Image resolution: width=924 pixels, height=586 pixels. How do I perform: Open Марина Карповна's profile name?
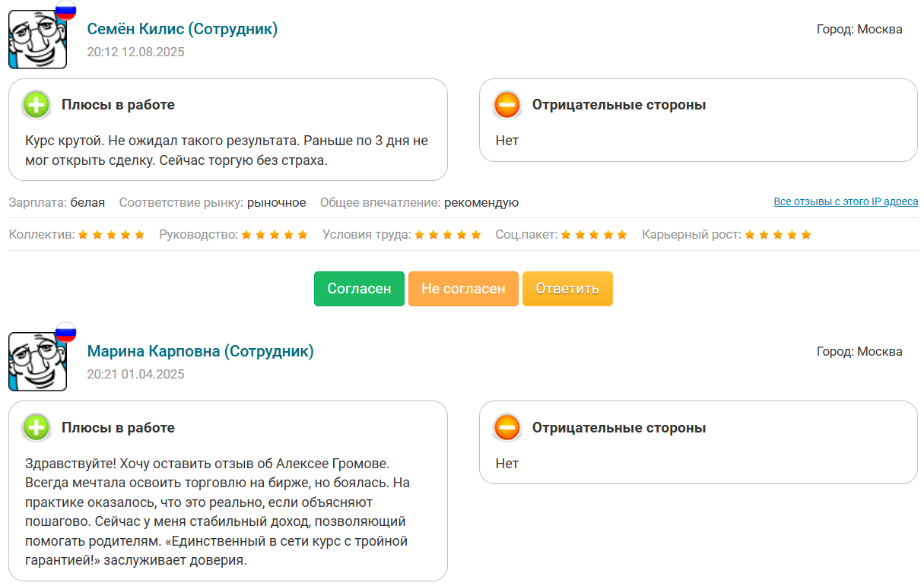click(202, 351)
